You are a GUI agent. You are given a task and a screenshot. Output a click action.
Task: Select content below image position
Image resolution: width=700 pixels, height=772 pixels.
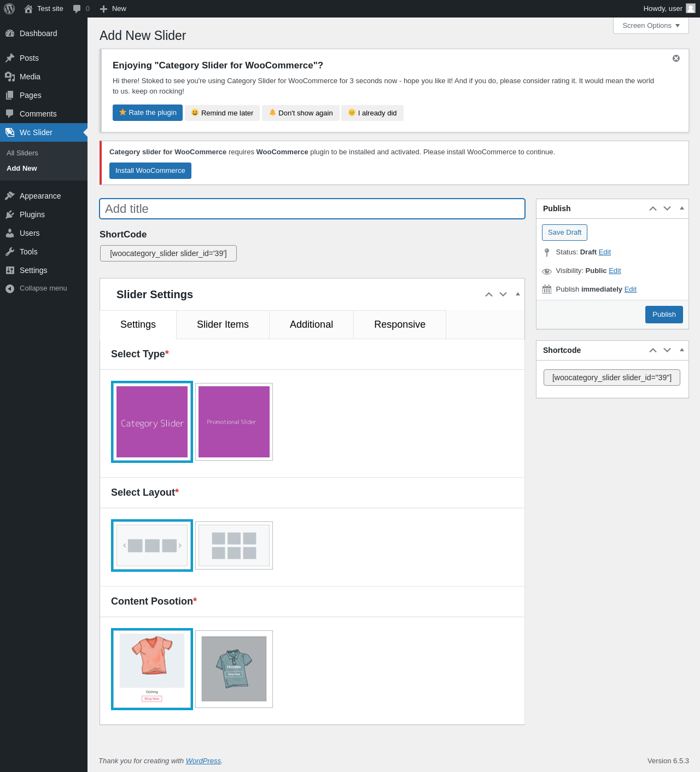pos(152,669)
